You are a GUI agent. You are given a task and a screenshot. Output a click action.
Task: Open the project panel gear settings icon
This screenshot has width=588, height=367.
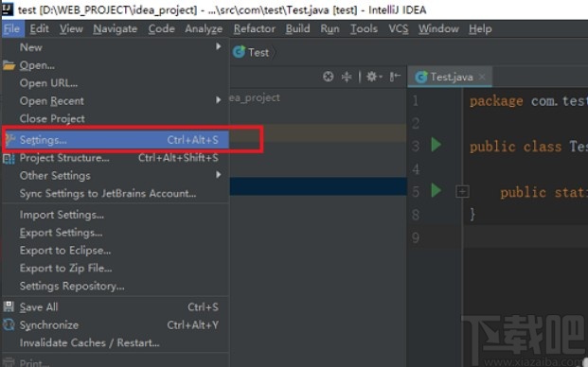click(374, 77)
